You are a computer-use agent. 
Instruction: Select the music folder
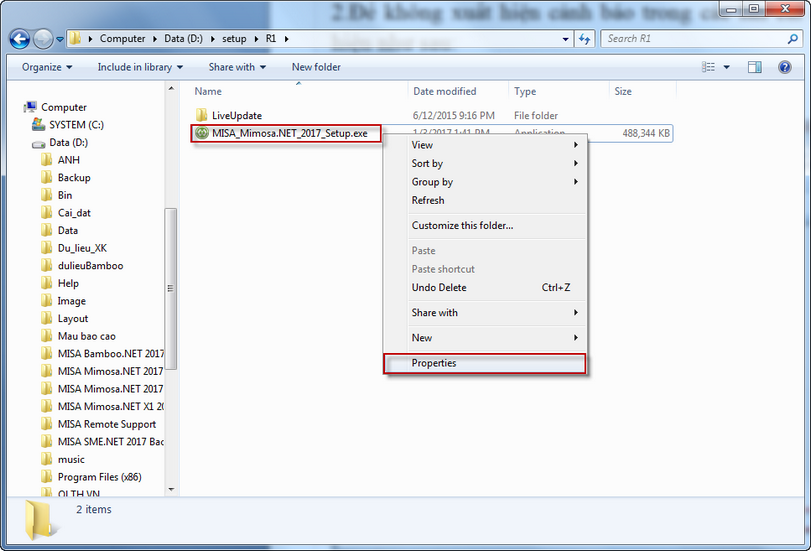click(63, 459)
